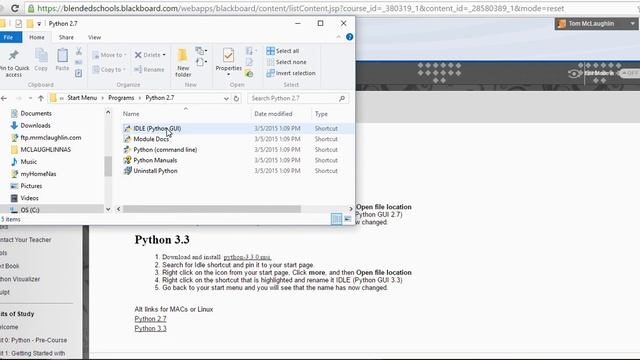Select the Module Docs shortcut
The height and width of the screenshot is (360, 640).
coord(147,139)
